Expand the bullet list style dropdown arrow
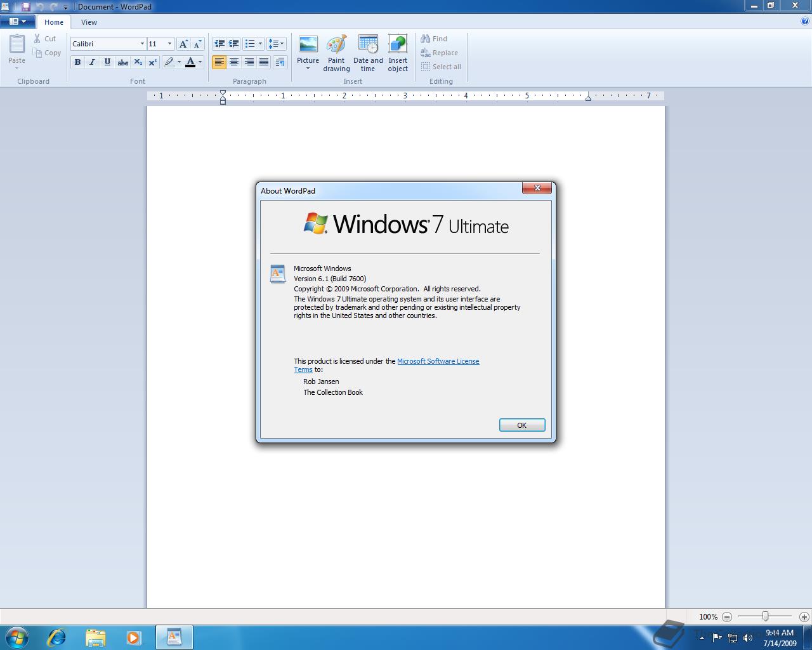The image size is (812, 650). [x=260, y=44]
